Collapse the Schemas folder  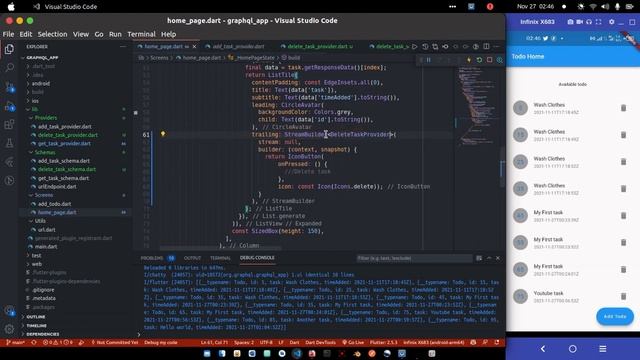pyautogui.click(x=44, y=152)
